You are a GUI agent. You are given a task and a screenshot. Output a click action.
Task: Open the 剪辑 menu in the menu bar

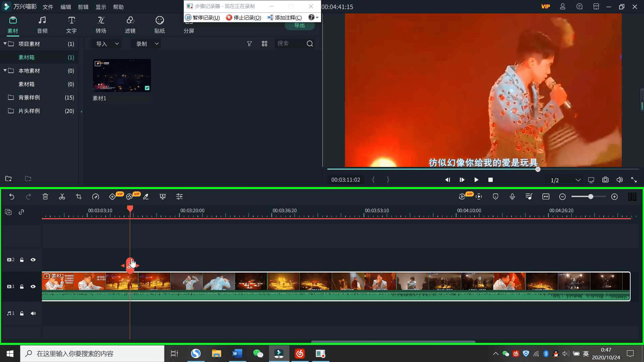83,7
